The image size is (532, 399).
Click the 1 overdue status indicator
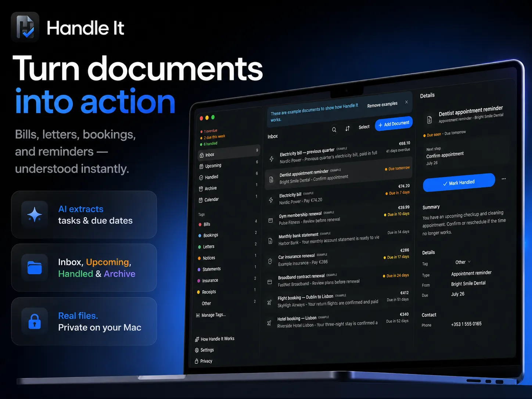[x=209, y=131]
